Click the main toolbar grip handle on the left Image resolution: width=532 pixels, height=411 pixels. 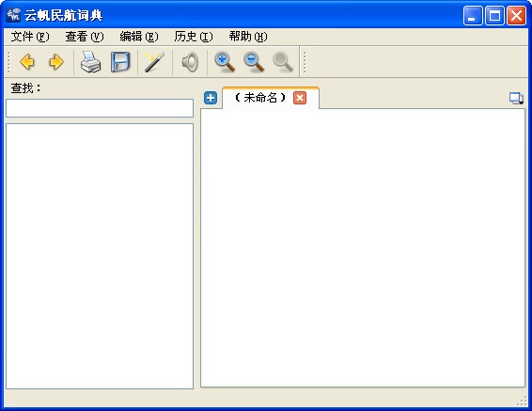(x=8, y=62)
